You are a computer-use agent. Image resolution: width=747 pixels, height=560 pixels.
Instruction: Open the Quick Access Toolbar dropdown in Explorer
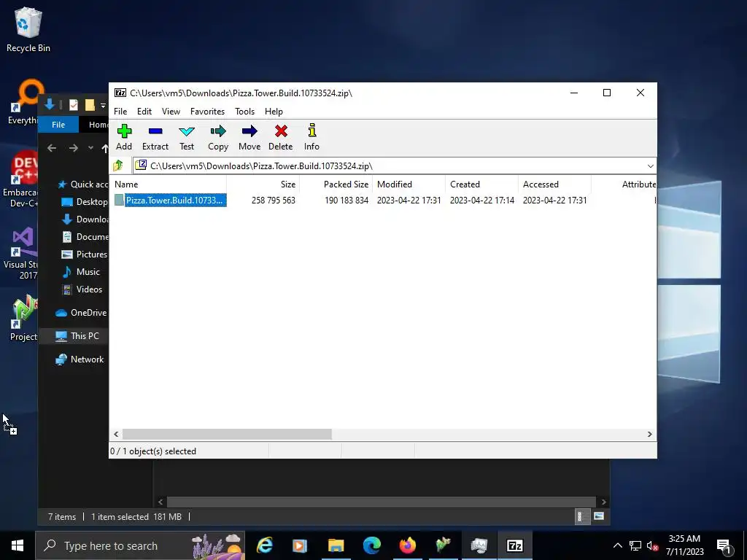tap(103, 105)
